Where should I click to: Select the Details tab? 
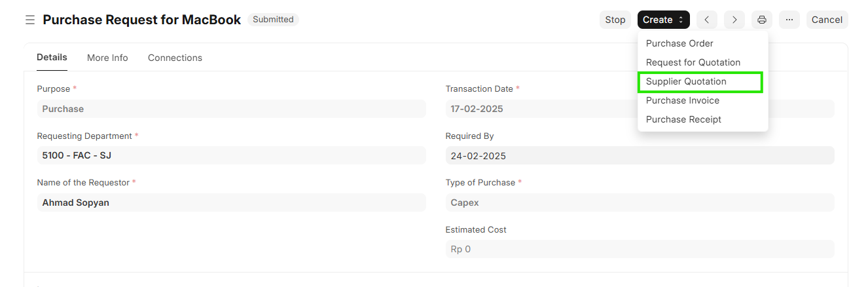point(52,58)
